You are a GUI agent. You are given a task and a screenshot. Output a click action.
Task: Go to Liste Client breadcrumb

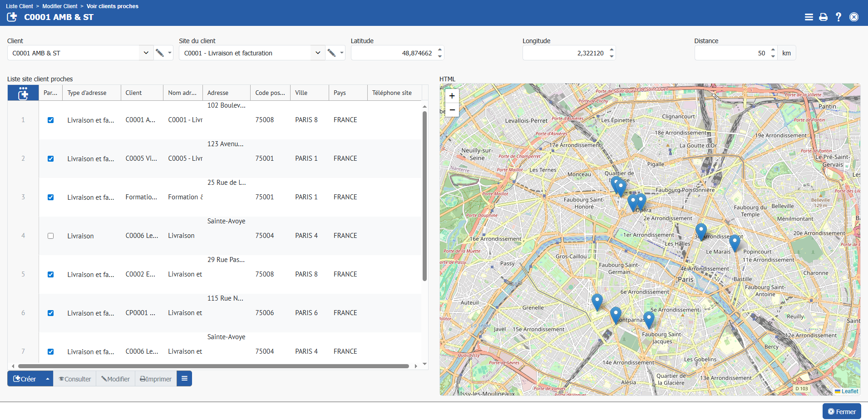tap(20, 6)
